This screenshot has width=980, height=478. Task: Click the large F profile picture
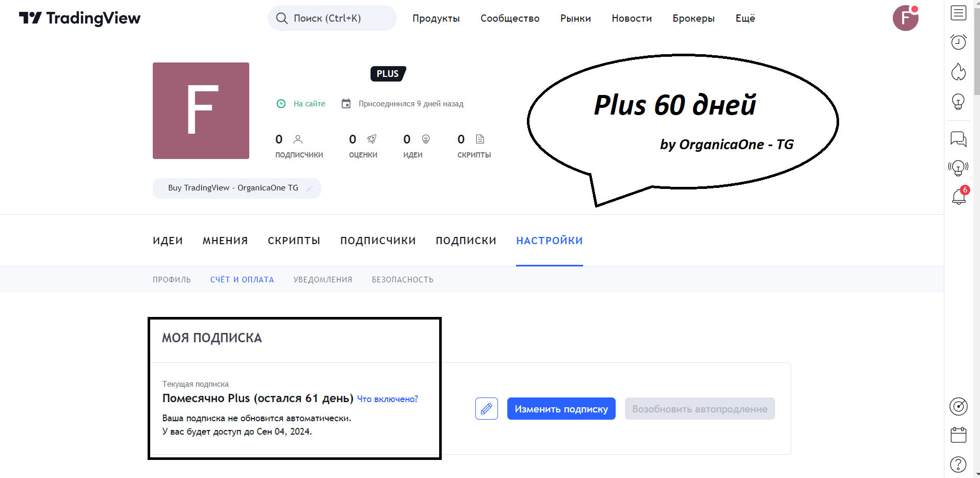point(201,110)
